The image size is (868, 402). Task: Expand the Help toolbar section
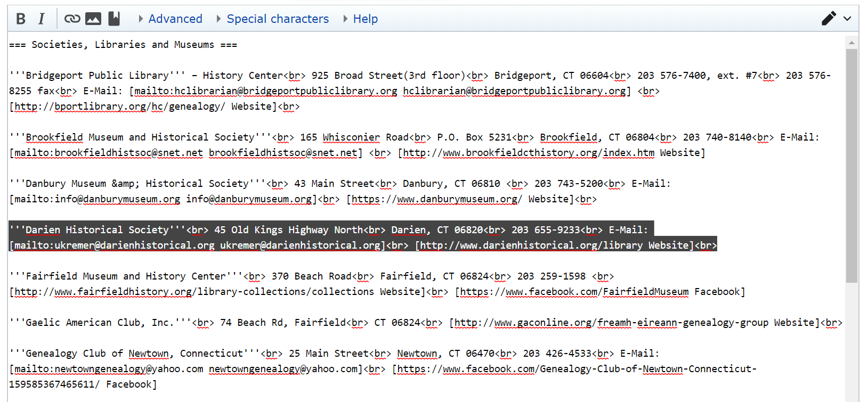[361, 19]
